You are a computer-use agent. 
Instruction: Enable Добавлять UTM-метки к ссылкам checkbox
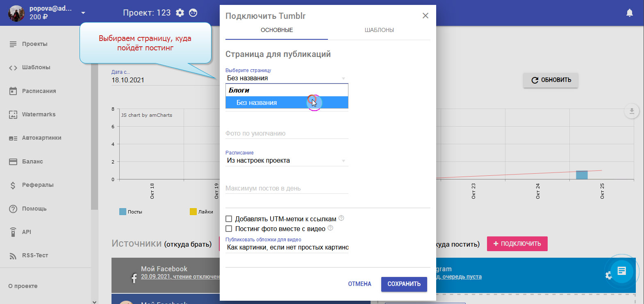tap(229, 219)
